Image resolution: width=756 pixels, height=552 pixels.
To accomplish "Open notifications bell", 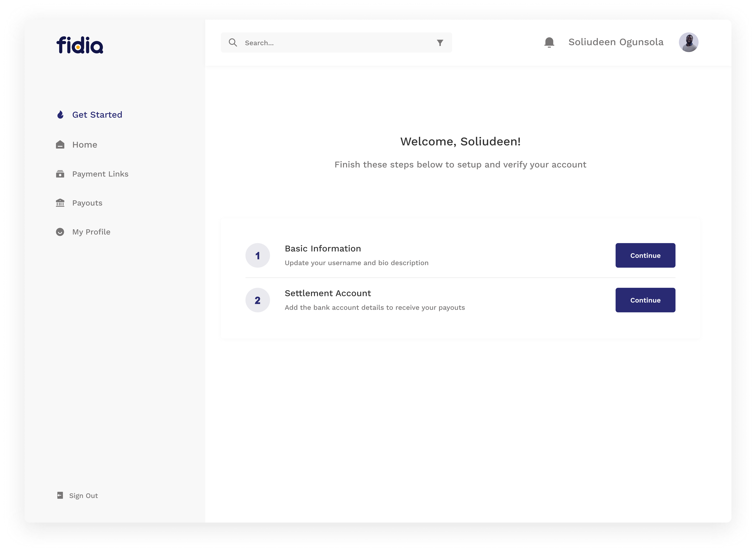I will point(549,42).
